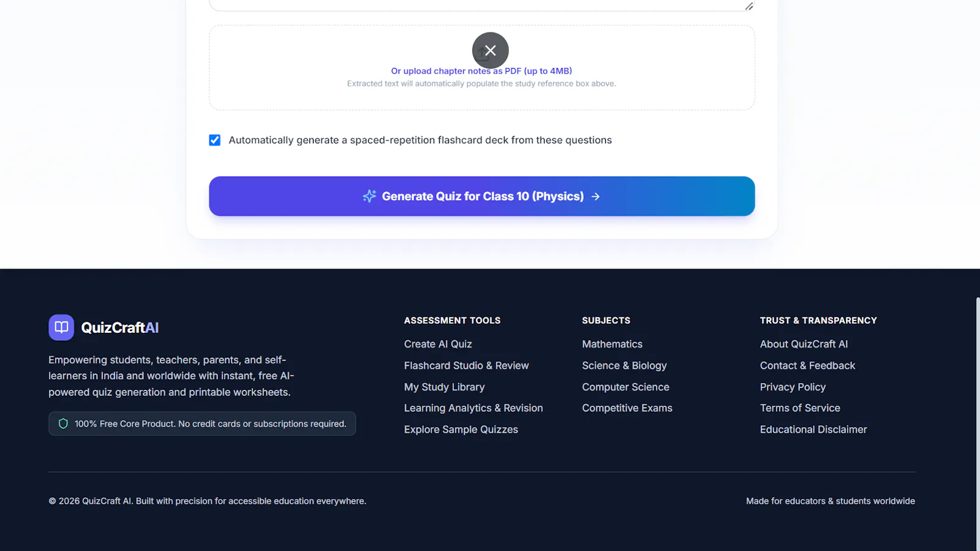Click the upload chapter notes as PDF link
This screenshot has height=551, width=980.
(481, 71)
